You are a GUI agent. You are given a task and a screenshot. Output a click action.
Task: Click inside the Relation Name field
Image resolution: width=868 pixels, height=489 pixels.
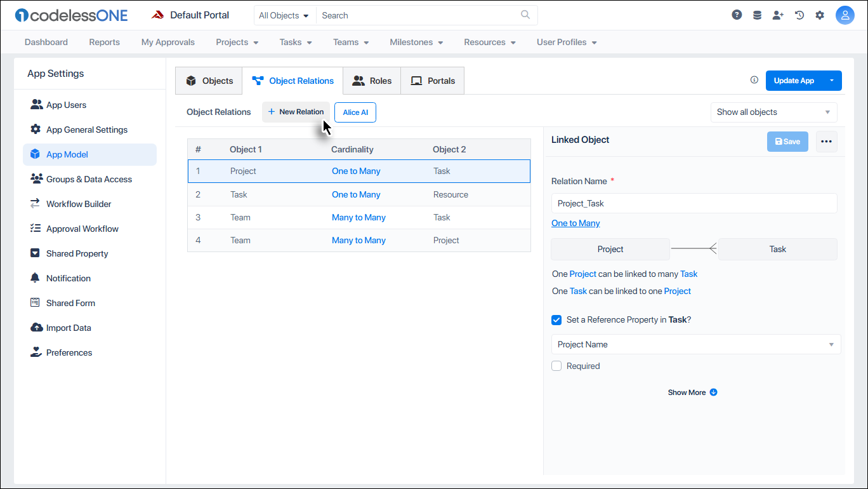coord(694,203)
